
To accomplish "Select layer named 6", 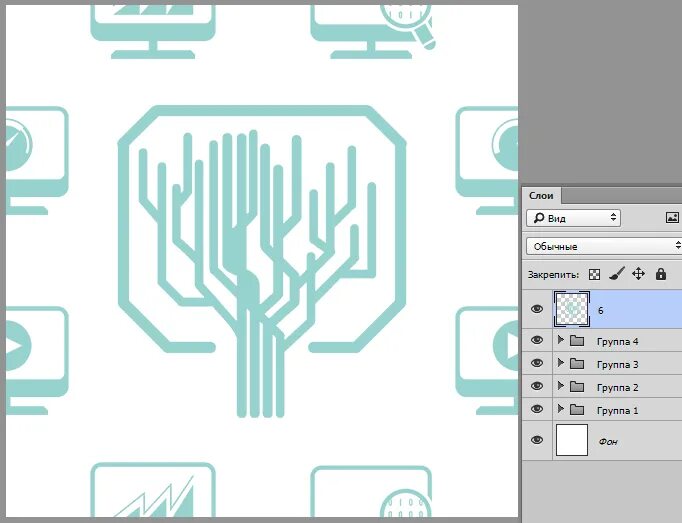I will (601, 311).
